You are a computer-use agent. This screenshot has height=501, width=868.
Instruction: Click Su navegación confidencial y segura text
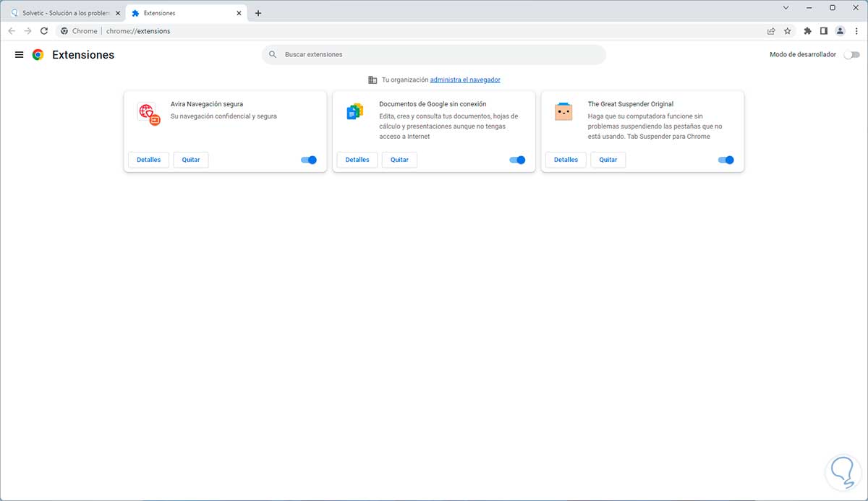[x=224, y=116]
